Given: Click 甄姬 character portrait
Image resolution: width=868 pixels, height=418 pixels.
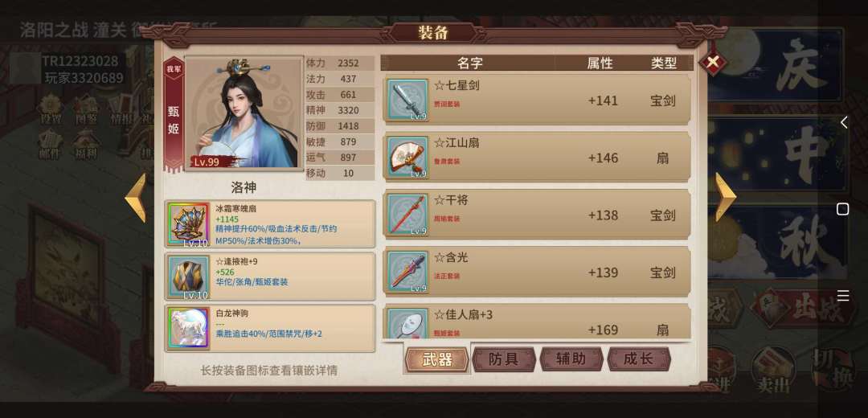Looking at the screenshot, I should (244, 113).
